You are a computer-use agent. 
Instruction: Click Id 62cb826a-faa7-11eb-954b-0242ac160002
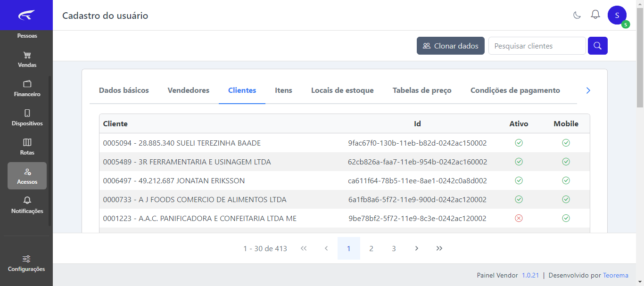[417, 162]
